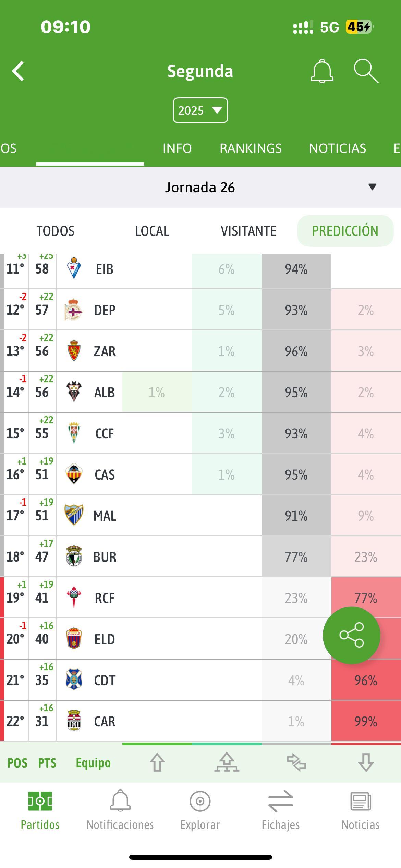
Task: Tap the promotion up-arrow column icon
Action: click(157, 762)
